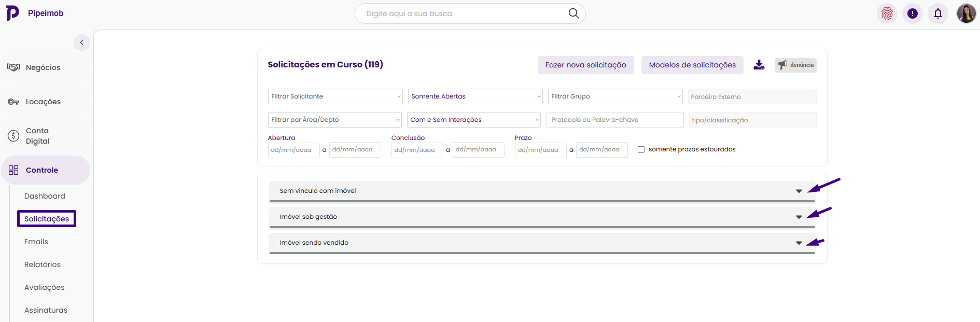This screenshot has height=322, width=980.
Task: Click the download icon
Action: (759, 65)
